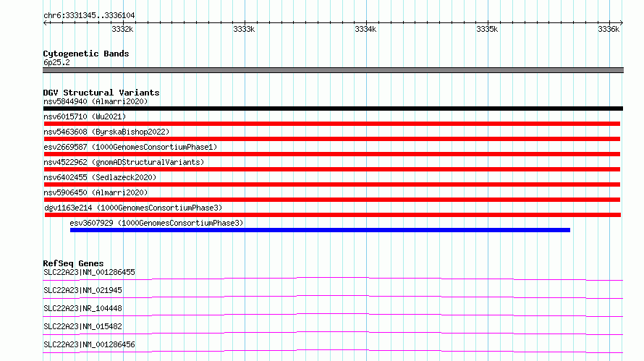The height and width of the screenshot is (361, 644).
Task: Open transcript SLC22A23|NR_104448 label
Action: tap(82, 308)
